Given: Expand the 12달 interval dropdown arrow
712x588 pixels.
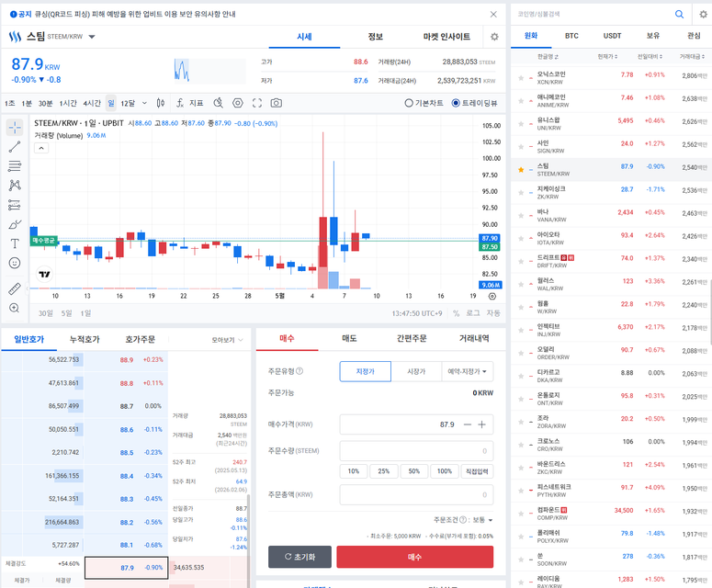Looking at the screenshot, I should [x=144, y=103].
